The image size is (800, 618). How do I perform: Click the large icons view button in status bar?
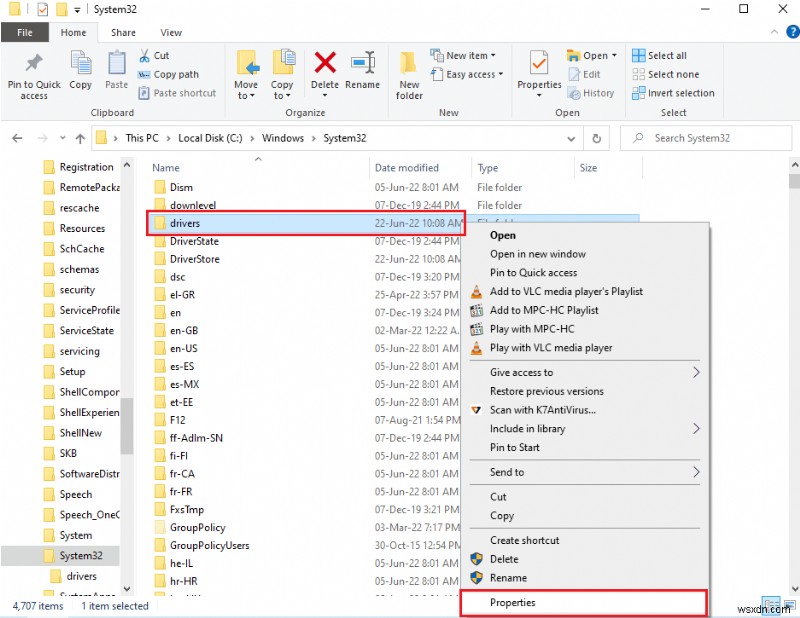[x=789, y=605]
